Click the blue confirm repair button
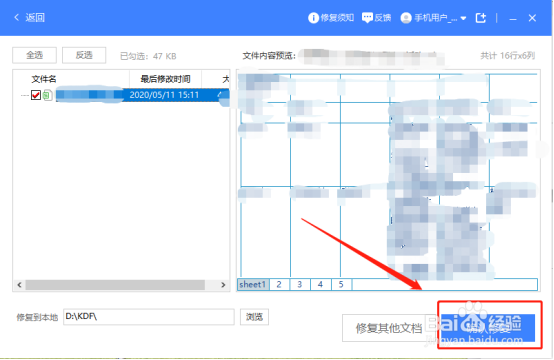The width and height of the screenshot is (554, 360). pyautogui.click(x=488, y=328)
